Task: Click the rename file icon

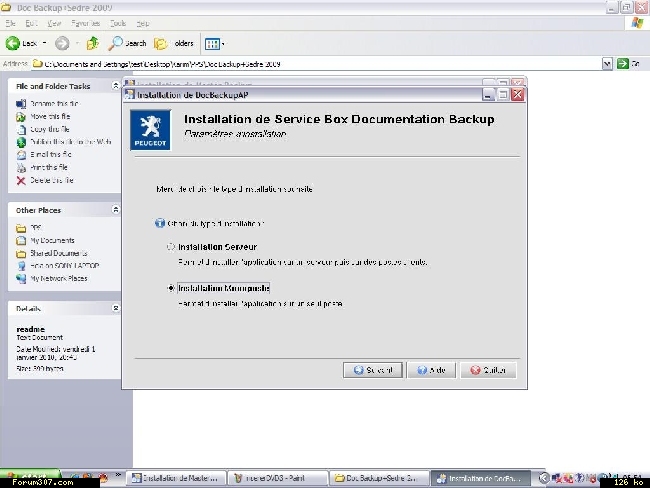Action: 21,104
